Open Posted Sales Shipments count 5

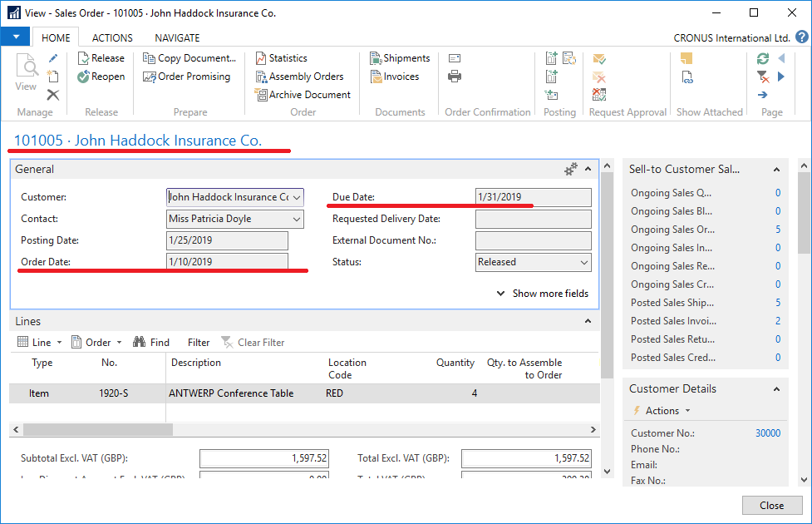[x=778, y=303]
